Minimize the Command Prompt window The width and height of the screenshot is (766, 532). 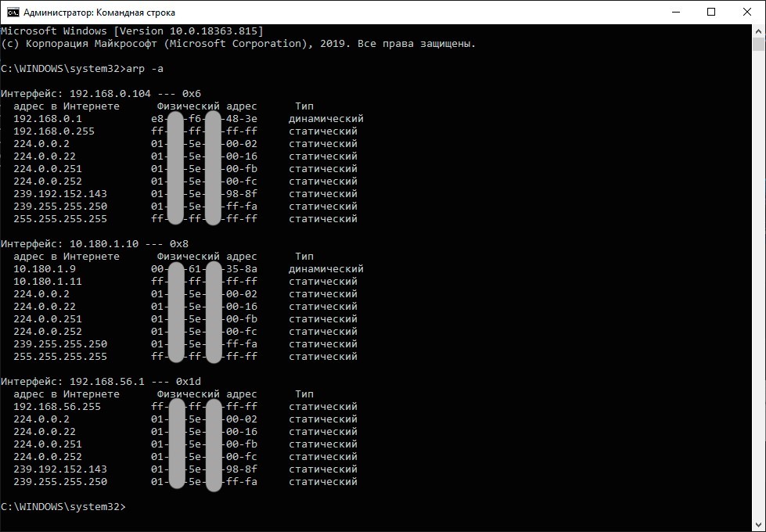(674, 13)
